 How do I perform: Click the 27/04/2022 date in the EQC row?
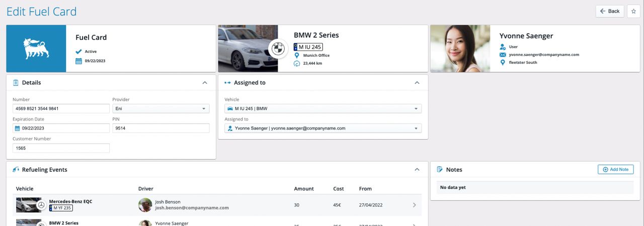(x=371, y=205)
